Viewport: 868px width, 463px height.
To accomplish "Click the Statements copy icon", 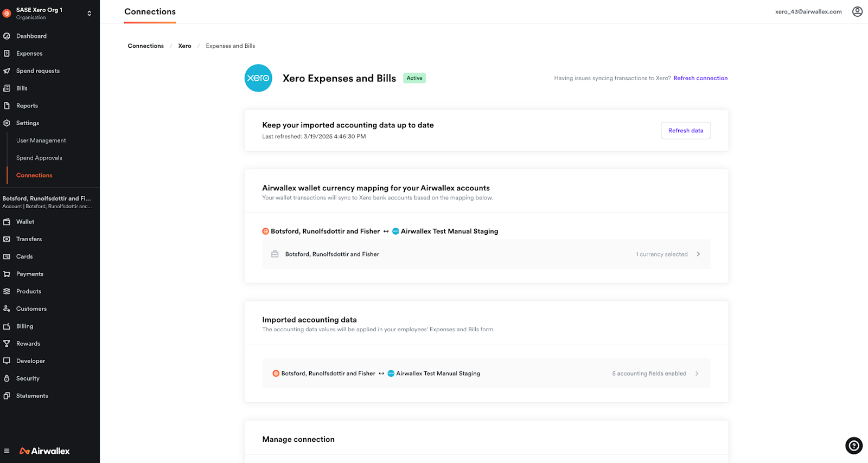I will click(x=7, y=395).
